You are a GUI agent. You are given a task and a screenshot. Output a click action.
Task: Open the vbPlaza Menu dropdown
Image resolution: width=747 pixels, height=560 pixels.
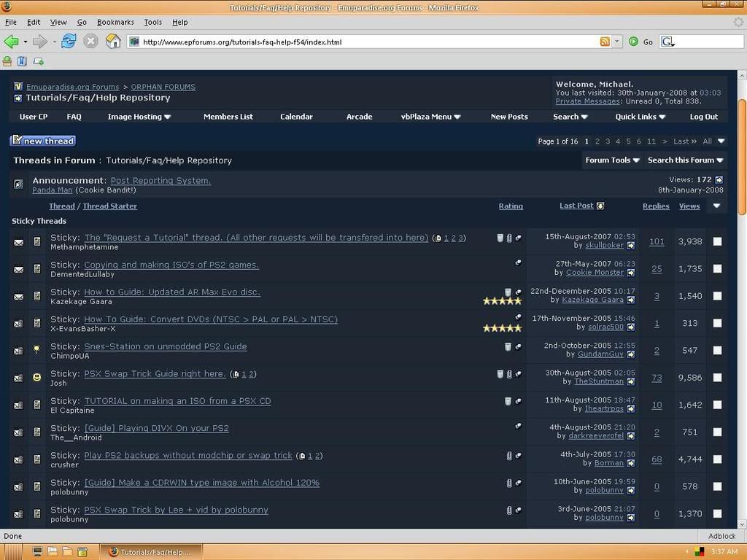(x=430, y=117)
